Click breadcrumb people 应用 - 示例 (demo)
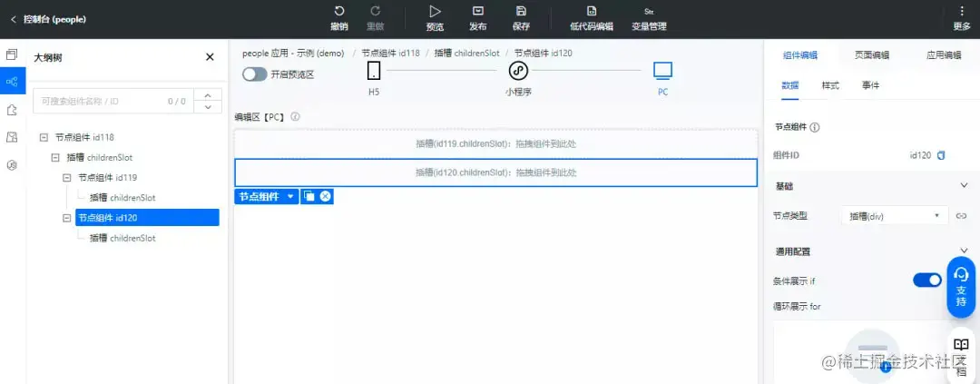 [293, 54]
